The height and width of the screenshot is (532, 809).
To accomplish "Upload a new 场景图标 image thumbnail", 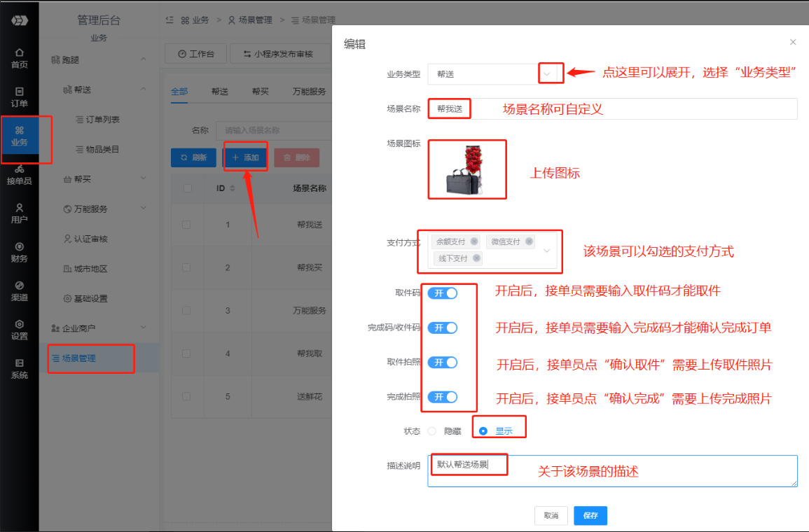I will (466, 170).
